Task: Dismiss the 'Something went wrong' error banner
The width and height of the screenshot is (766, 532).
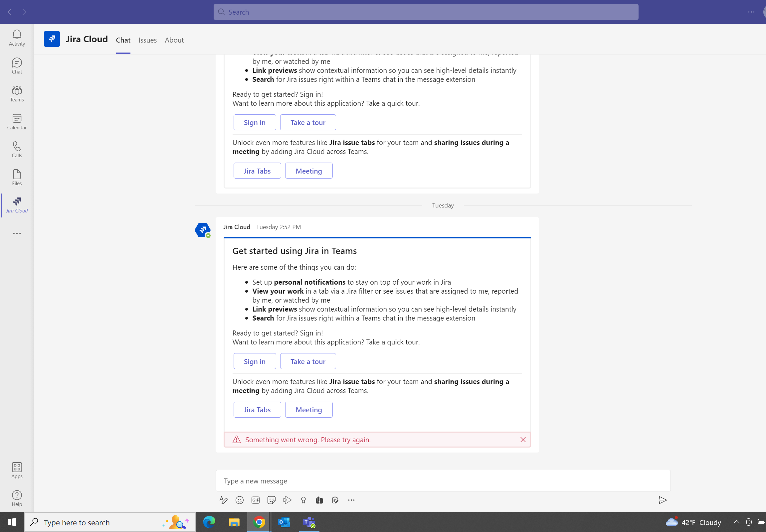Action: click(523, 440)
